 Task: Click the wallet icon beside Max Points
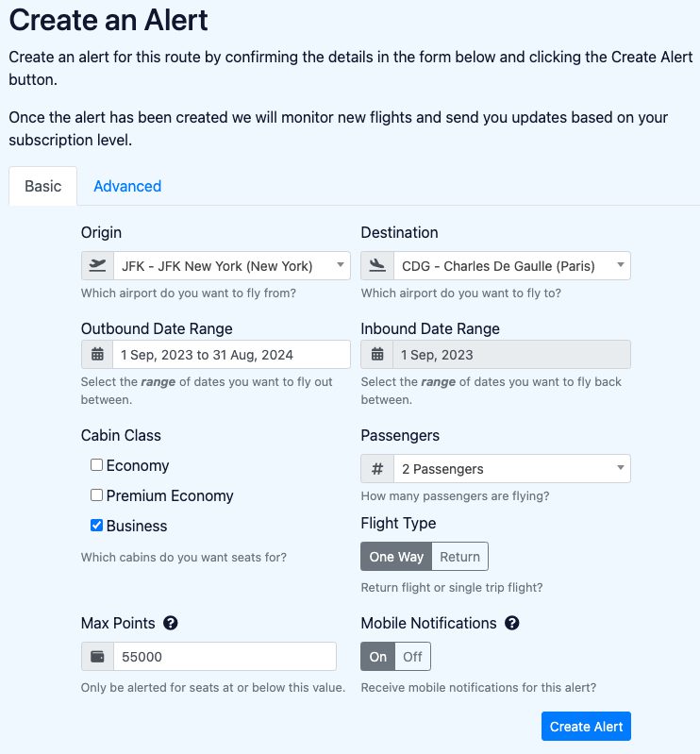pyautogui.click(x=97, y=657)
